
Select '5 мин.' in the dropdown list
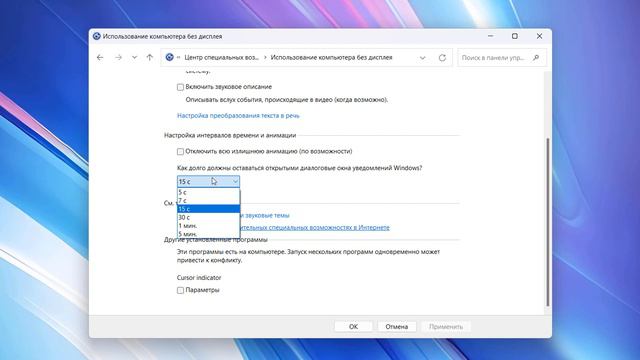(208, 234)
